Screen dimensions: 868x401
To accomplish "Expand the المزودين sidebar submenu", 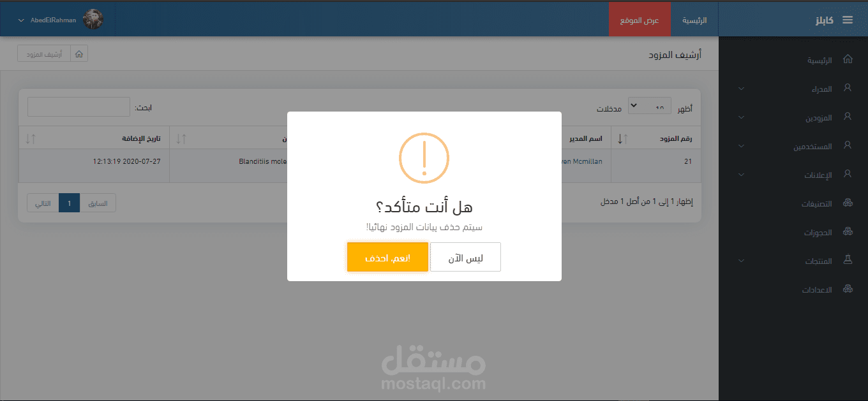I will (x=741, y=117).
